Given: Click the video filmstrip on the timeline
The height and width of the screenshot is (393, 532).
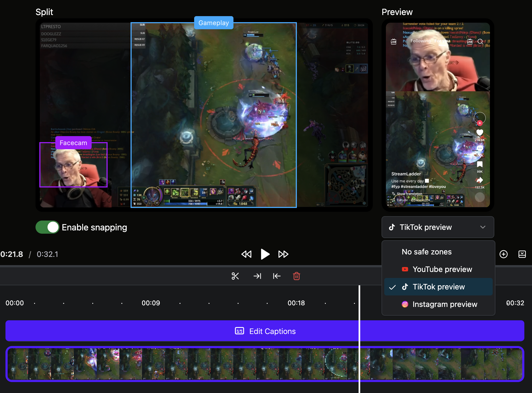Looking at the screenshot, I should click(x=265, y=364).
